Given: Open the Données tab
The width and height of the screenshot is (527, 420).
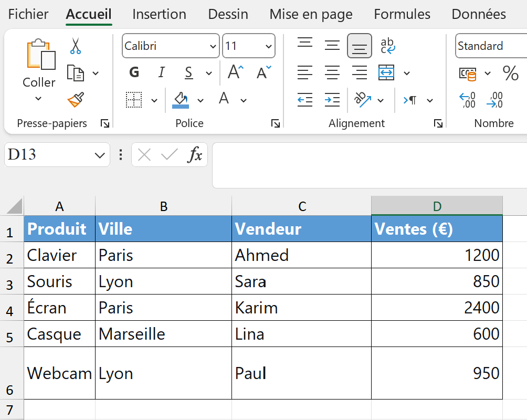Looking at the screenshot, I should [x=479, y=15].
